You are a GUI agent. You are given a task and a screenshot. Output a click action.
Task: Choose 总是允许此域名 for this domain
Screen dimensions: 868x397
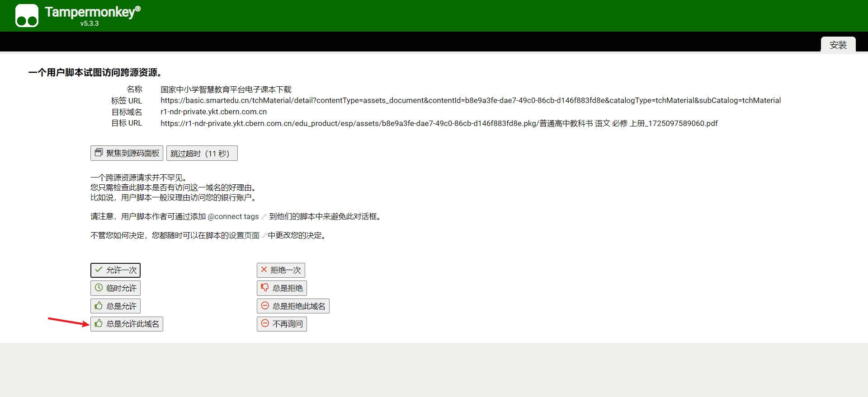click(x=127, y=324)
